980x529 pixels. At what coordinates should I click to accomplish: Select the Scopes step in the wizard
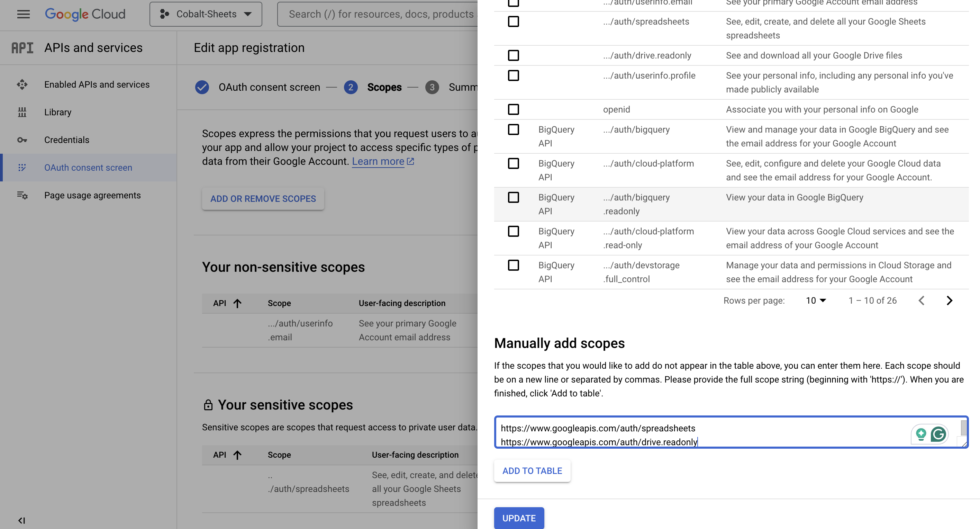click(x=384, y=87)
